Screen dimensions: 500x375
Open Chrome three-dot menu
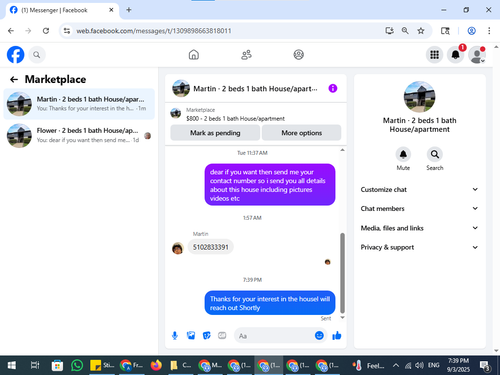point(489,31)
